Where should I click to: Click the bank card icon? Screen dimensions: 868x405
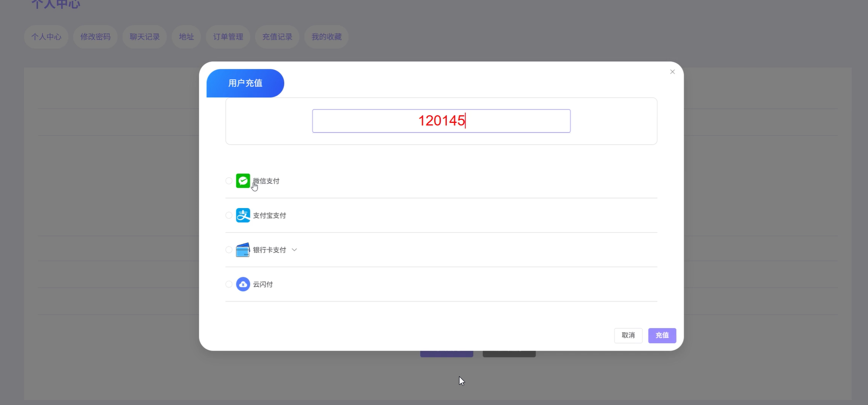coord(243,249)
